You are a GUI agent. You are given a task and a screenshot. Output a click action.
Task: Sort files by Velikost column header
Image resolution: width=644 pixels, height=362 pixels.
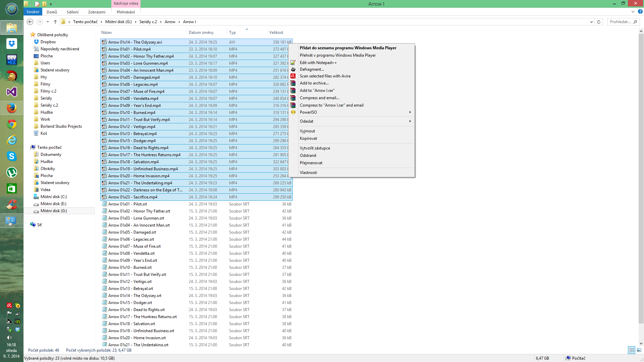pos(276,33)
